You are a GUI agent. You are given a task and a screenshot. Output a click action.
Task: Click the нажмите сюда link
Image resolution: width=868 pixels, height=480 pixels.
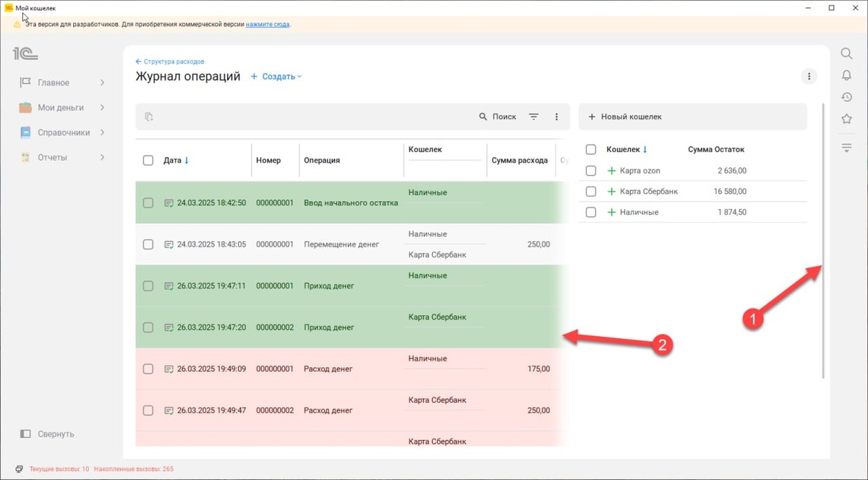click(x=268, y=24)
